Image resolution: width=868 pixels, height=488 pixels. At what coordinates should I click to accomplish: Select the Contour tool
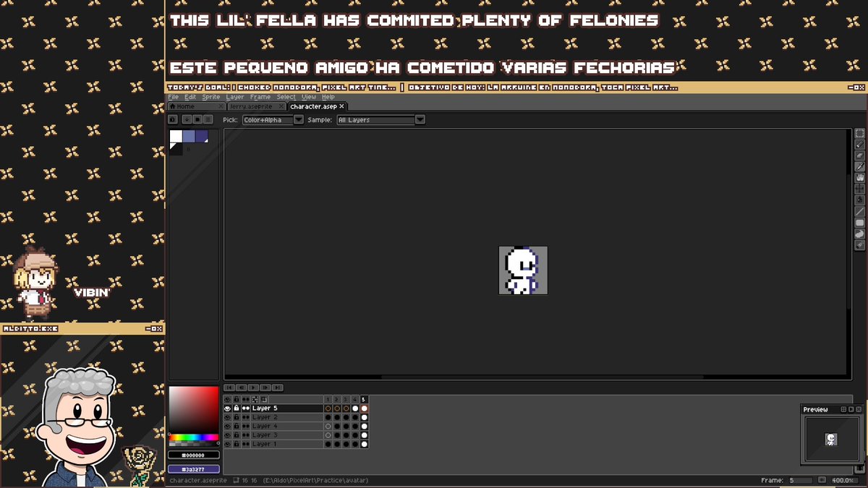click(x=860, y=234)
